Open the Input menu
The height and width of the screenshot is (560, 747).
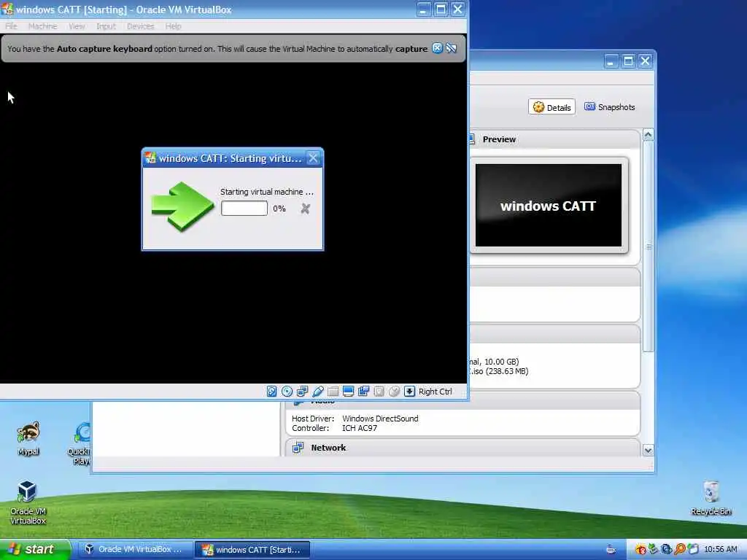coord(106,26)
